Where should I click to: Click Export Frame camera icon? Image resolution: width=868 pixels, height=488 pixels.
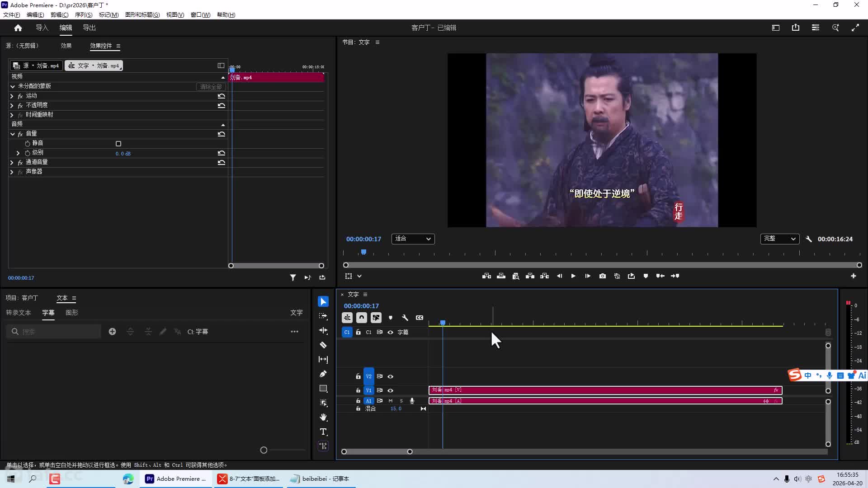click(603, 276)
